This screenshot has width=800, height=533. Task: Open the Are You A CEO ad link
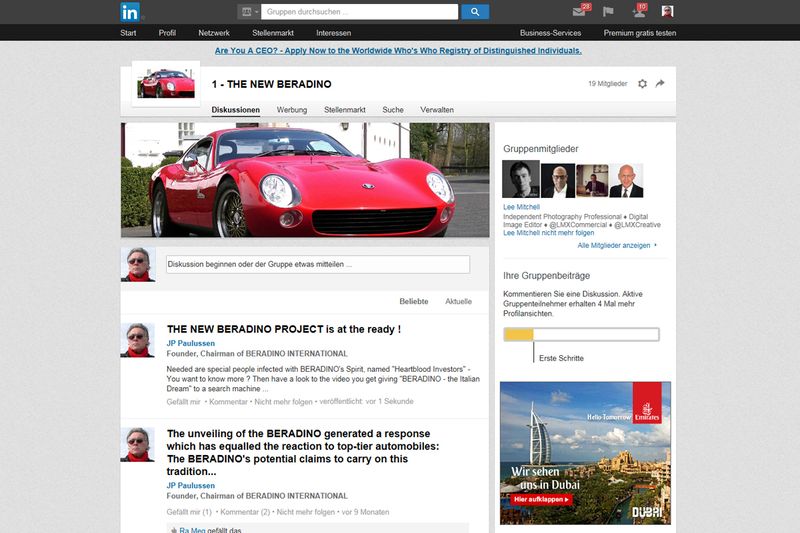point(398,50)
